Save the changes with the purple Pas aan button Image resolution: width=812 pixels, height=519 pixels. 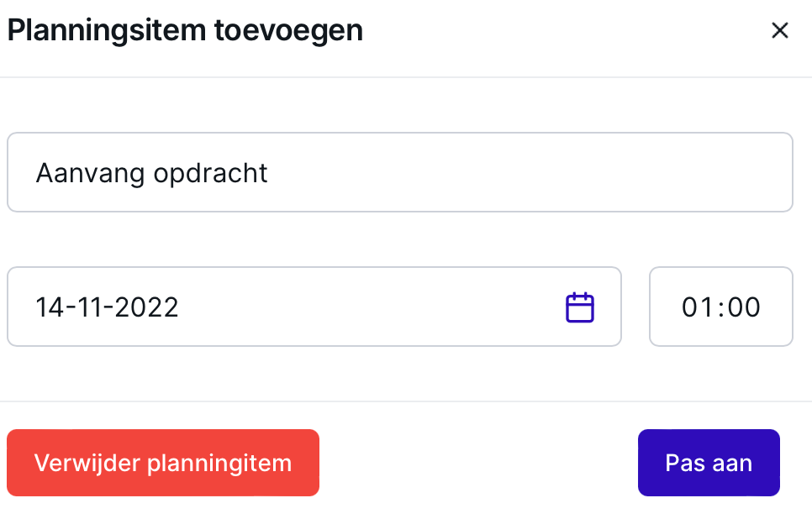[709, 463]
